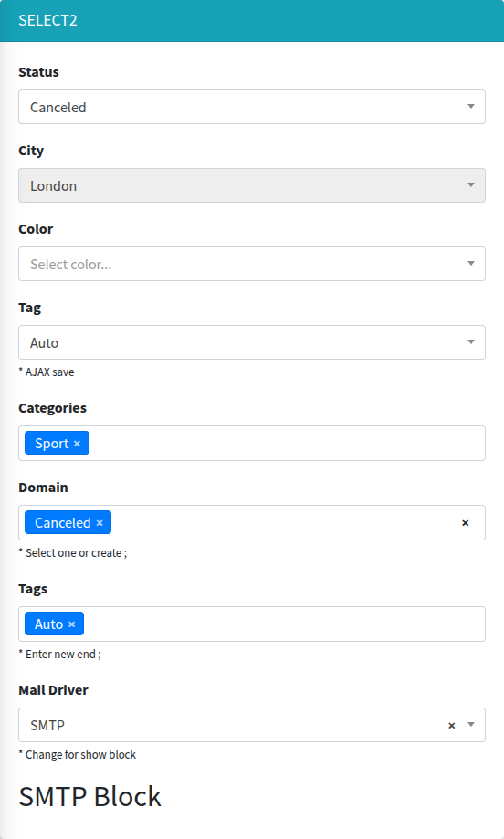Image resolution: width=504 pixels, height=839 pixels.
Task: Click the '* AJAX save' hint text
Action: pos(47,372)
